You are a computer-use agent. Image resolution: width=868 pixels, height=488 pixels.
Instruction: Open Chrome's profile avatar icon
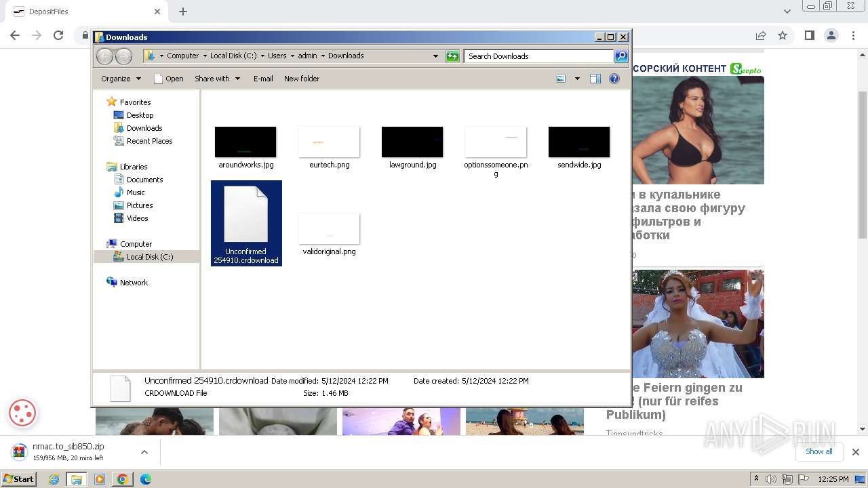pyautogui.click(x=831, y=35)
